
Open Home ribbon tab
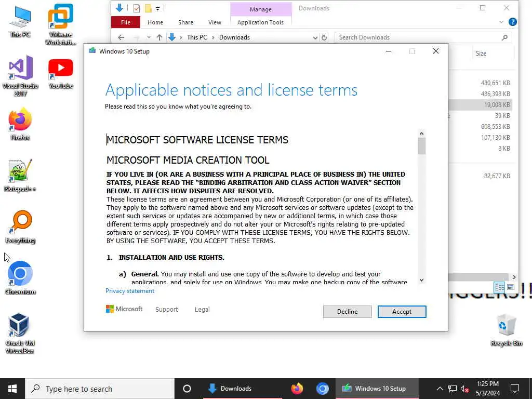point(155,22)
